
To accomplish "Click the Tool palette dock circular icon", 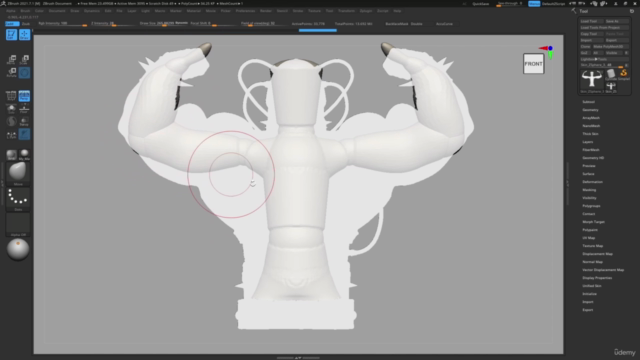I will pyautogui.click(x=632, y=11).
